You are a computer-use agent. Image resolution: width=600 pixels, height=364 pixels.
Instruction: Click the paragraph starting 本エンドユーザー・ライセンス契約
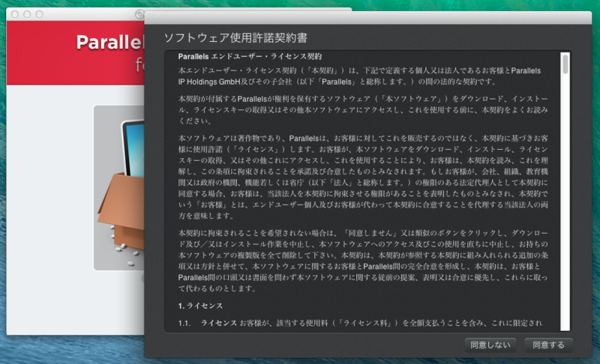359,76
